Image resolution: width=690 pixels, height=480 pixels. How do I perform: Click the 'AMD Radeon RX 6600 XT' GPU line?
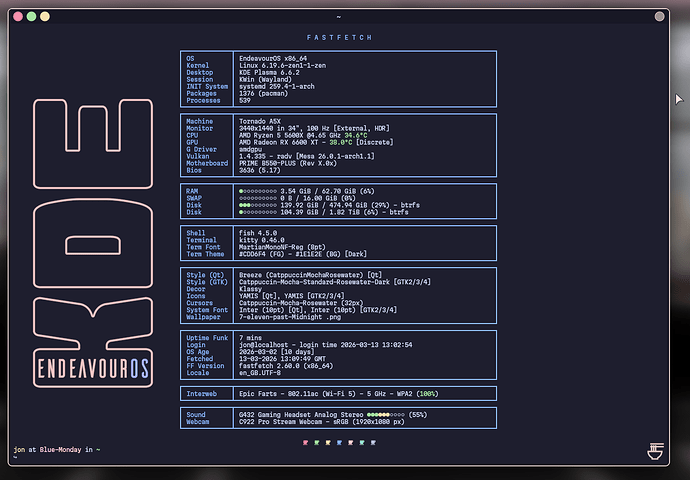point(316,143)
